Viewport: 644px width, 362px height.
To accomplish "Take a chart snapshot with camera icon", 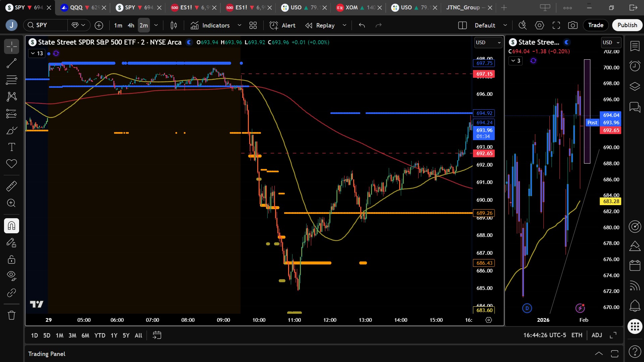I will pyautogui.click(x=573, y=25).
